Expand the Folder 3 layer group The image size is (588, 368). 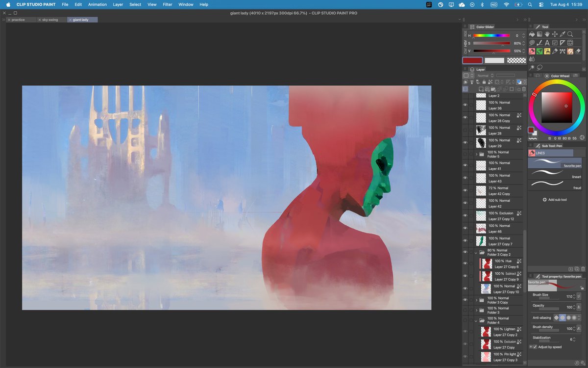point(477,310)
